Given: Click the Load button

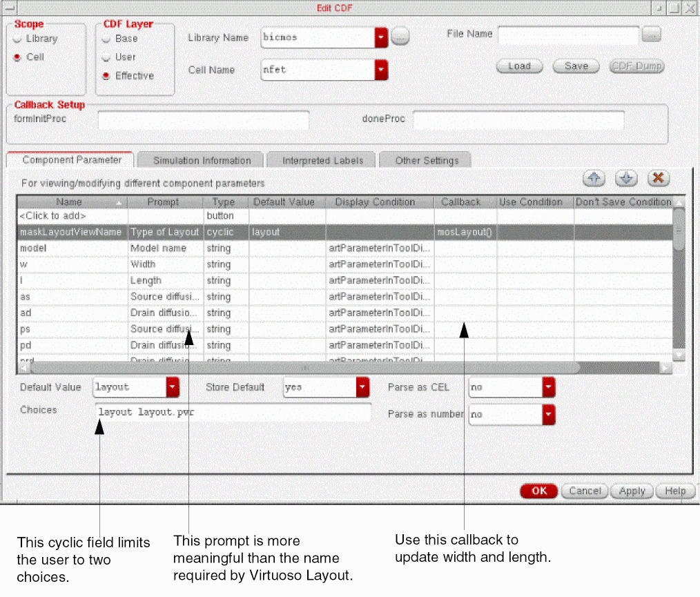Looking at the screenshot, I should click(519, 66).
